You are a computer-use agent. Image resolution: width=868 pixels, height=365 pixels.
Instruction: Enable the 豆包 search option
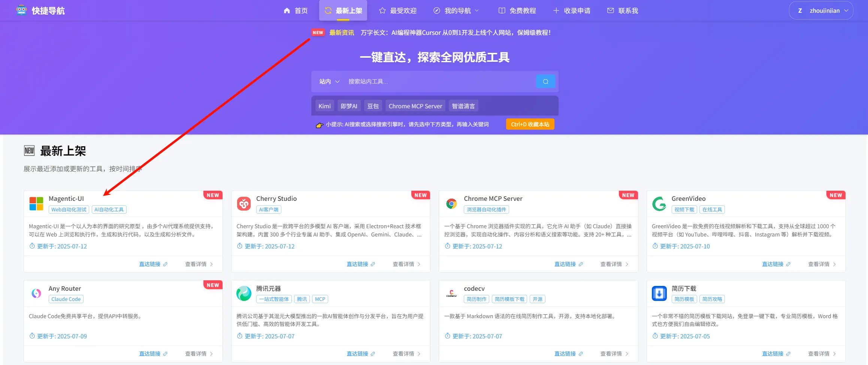pyautogui.click(x=373, y=106)
